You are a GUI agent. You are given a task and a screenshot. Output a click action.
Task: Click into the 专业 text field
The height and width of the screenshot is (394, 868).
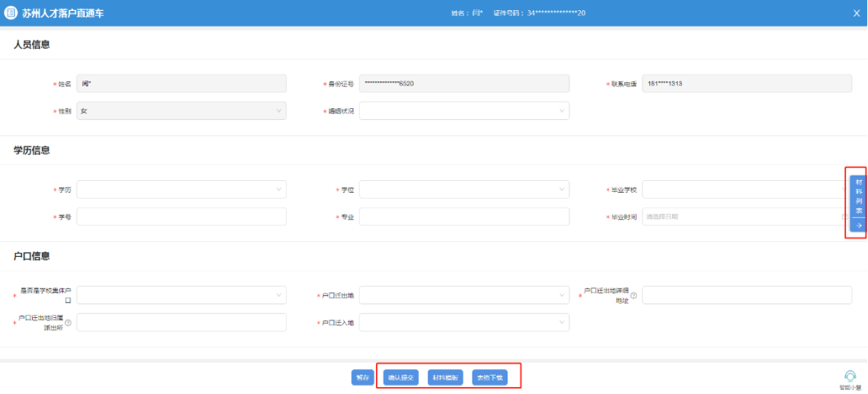pyautogui.click(x=464, y=216)
